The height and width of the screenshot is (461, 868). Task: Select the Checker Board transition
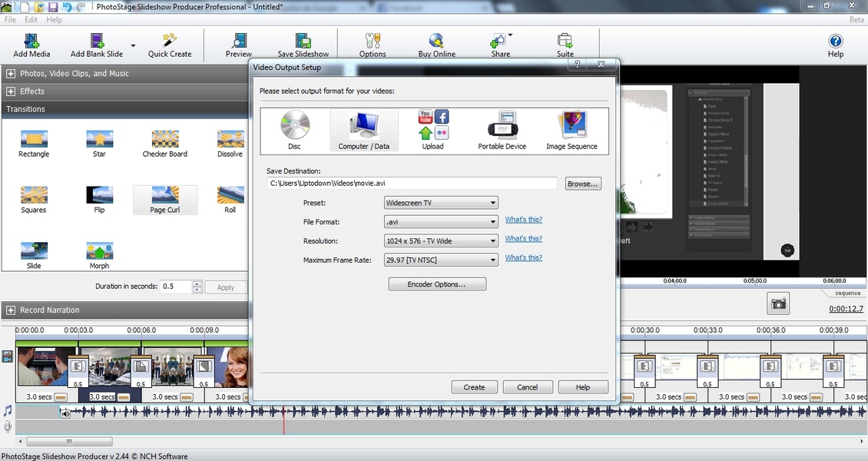pos(165,144)
